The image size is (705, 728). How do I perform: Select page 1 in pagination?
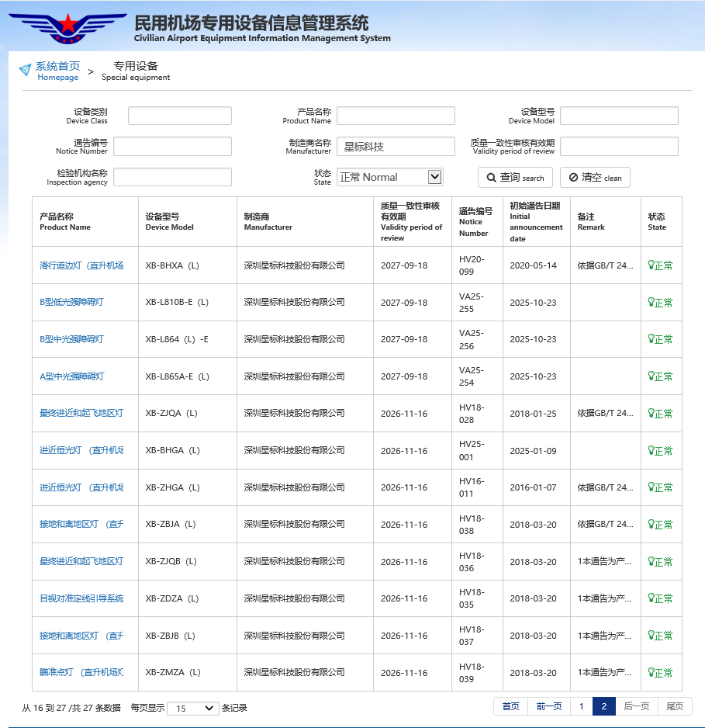tap(582, 706)
